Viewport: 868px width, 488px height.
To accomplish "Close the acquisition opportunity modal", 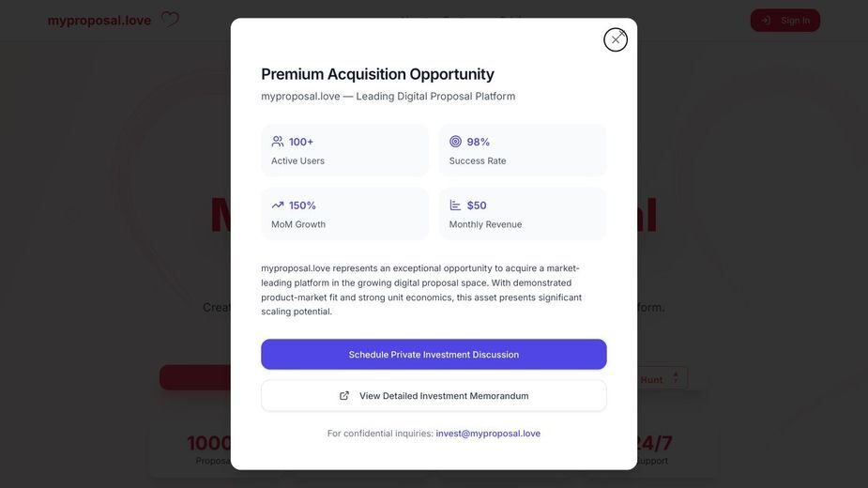I will click(x=615, y=39).
